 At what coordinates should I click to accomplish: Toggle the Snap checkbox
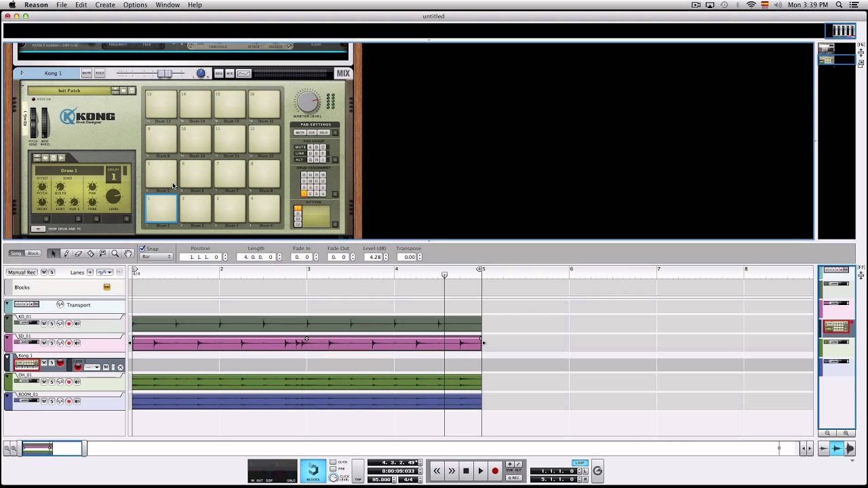tap(142, 248)
